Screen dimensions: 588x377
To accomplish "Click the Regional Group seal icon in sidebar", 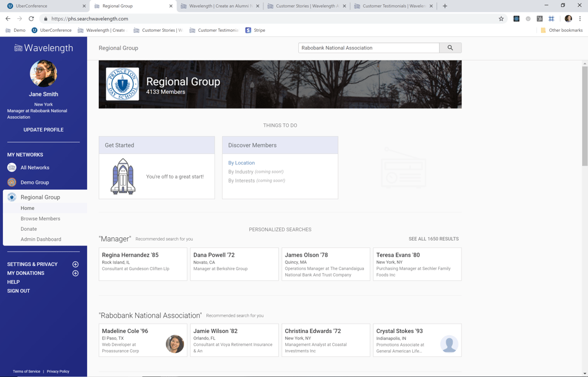I will click(x=12, y=197).
